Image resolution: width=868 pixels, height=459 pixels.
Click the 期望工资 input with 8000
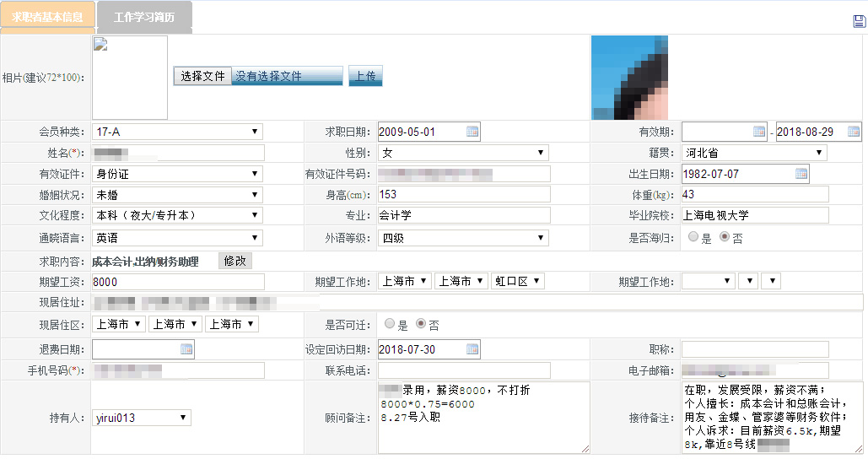click(178, 282)
